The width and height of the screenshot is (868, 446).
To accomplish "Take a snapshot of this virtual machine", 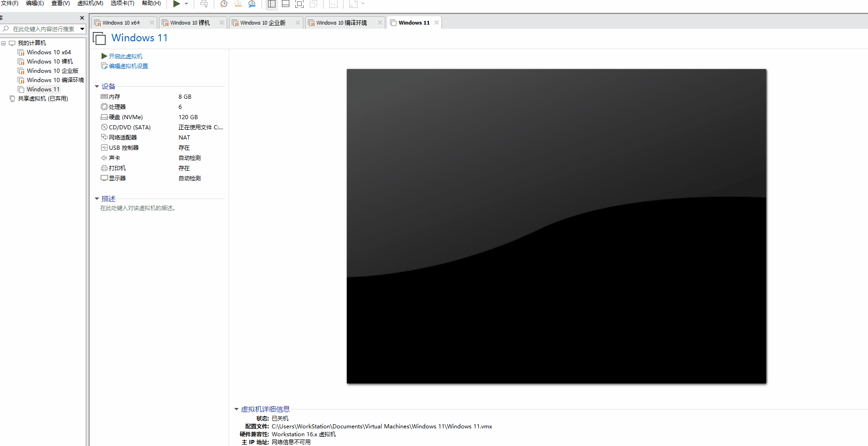I will pos(223,4).
